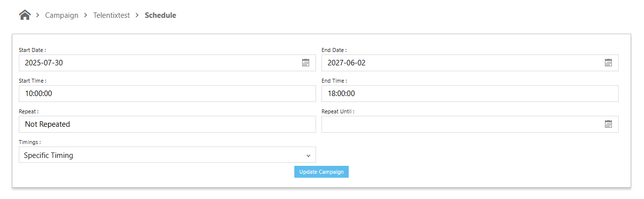Image resolution: width=644 pixels, height=199 pixels.
Task: Open the End Date calendar picker icon
Action: click(608, 63)
